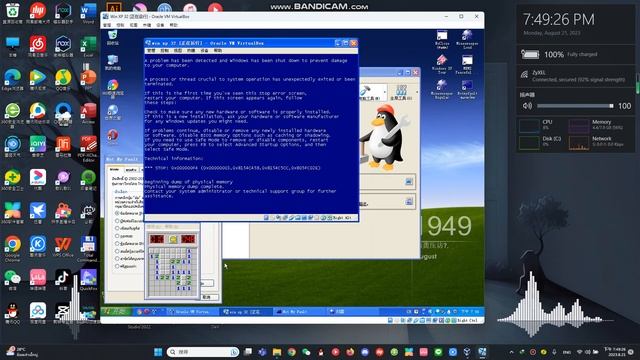Open the PowerPoint desktop shortcut
The image size is (640, 360).
tap(88, 79)
